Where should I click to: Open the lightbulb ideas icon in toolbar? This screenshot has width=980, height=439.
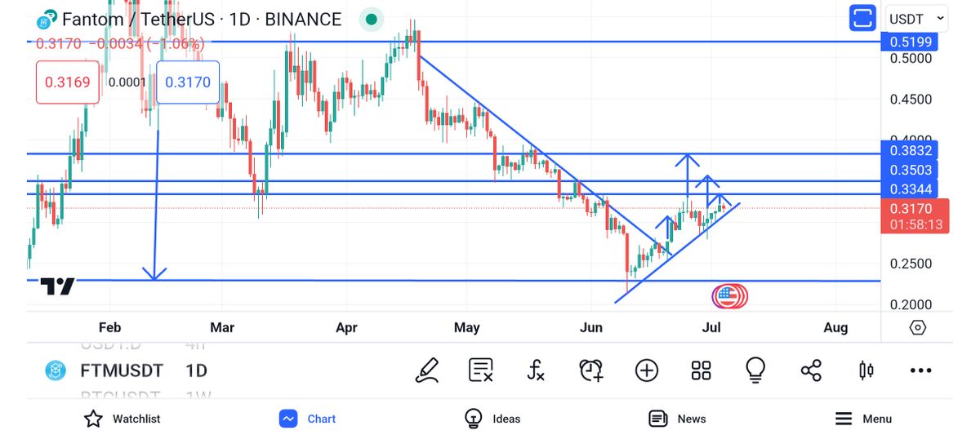(x=755, y=370)
